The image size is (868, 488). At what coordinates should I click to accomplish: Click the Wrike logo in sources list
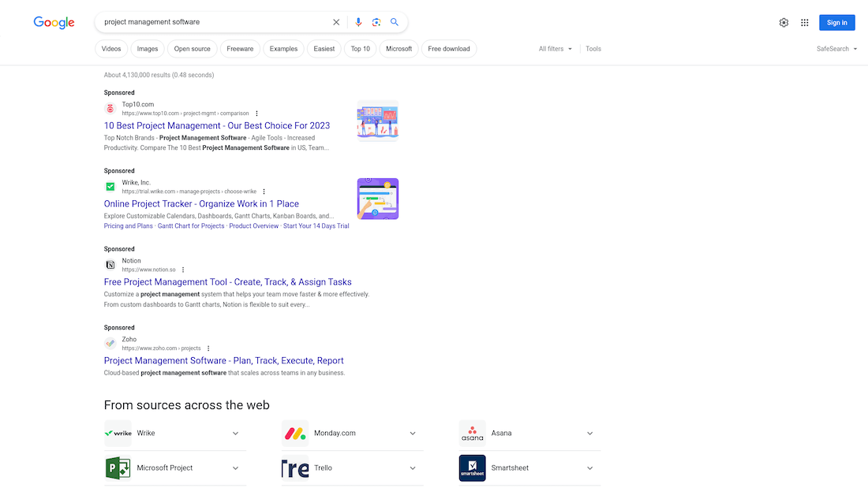(x=118, y=434)
